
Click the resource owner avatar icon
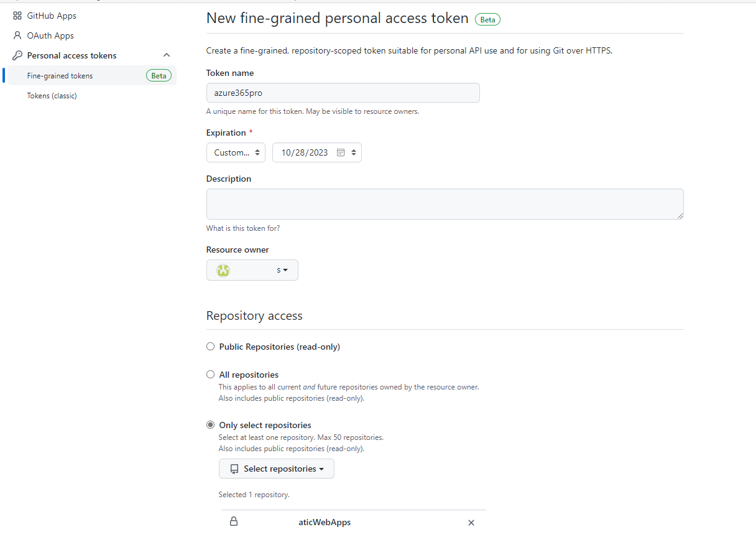(x=223, y=270)
